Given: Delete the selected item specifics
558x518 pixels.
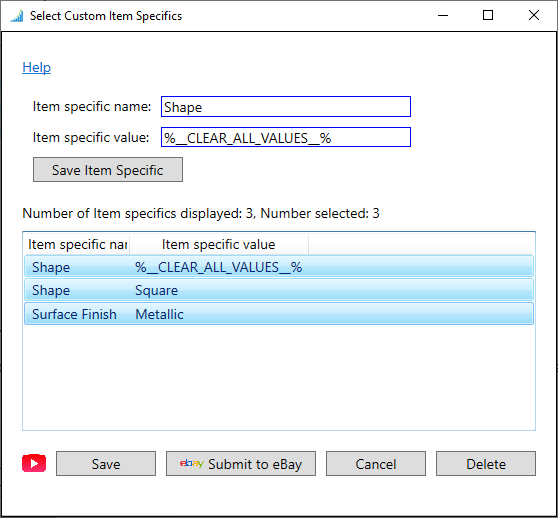Looking at the screenshot, I should 486,464.
